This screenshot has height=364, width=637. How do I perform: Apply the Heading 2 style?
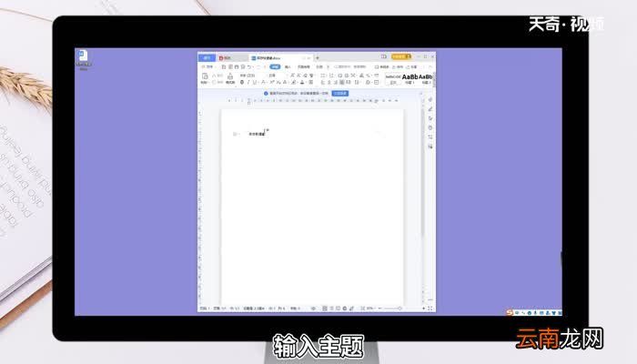pos(426,79)
